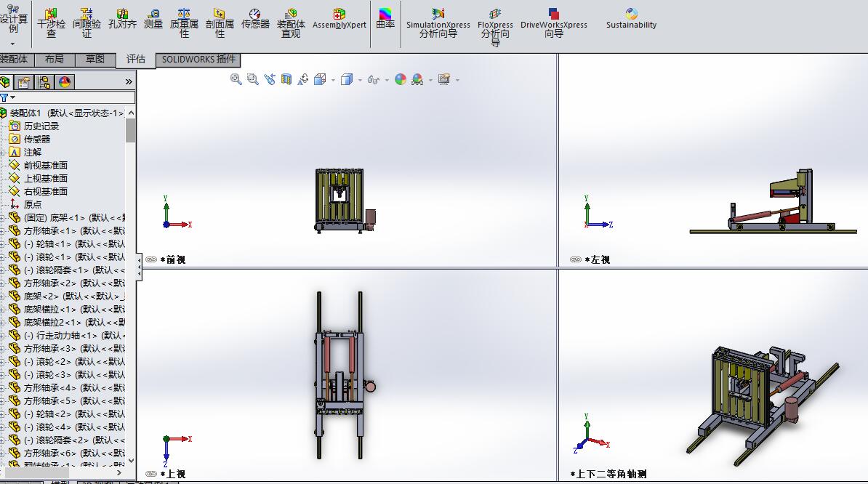868x484 pixels.
Task: Activate the 测量 measure tool
Action: 153,19
